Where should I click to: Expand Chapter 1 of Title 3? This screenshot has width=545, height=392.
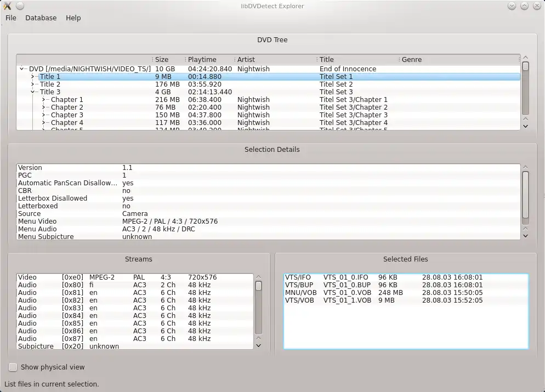pos(44,99)
